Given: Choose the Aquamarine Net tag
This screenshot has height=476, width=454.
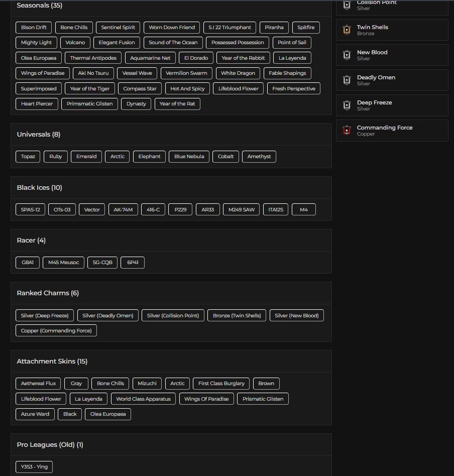Looking at the screenshot, I should click(x=150, y=58).
